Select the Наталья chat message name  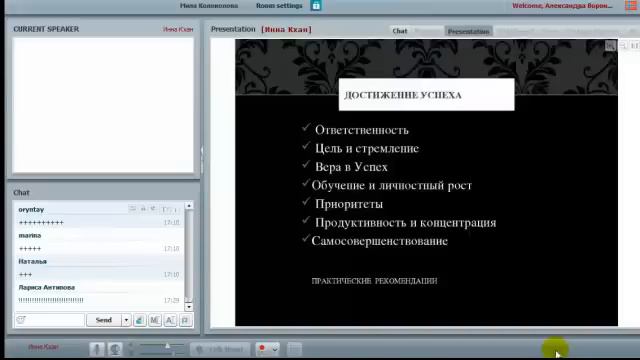pos(33,261)
